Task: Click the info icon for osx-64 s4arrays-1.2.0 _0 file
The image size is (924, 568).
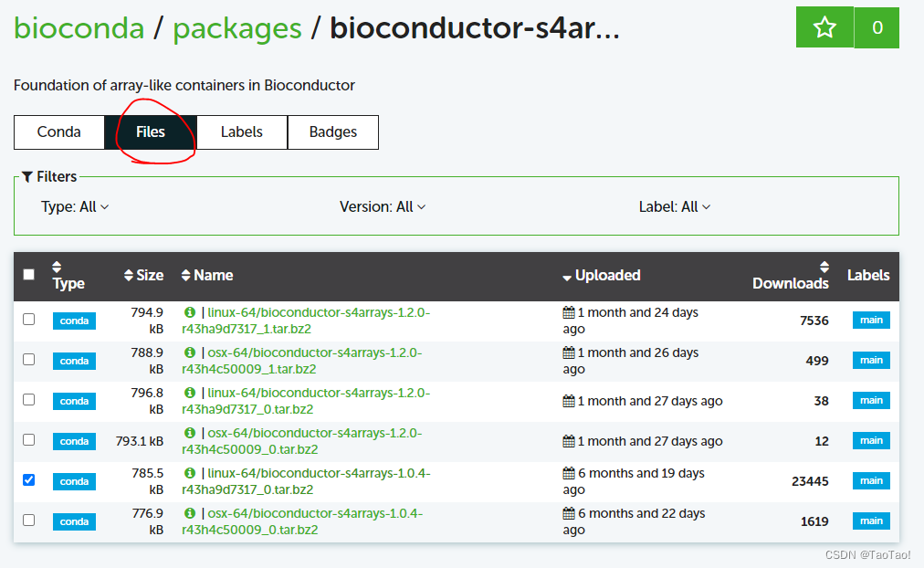Action: (x=190, y=433)
